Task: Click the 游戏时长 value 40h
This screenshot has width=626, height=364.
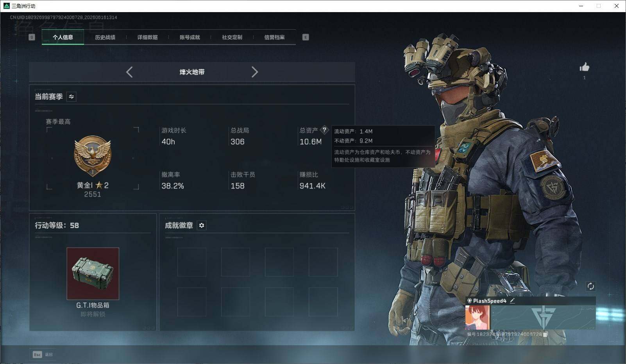Action: pyautogui.click(x=168, y=142)
